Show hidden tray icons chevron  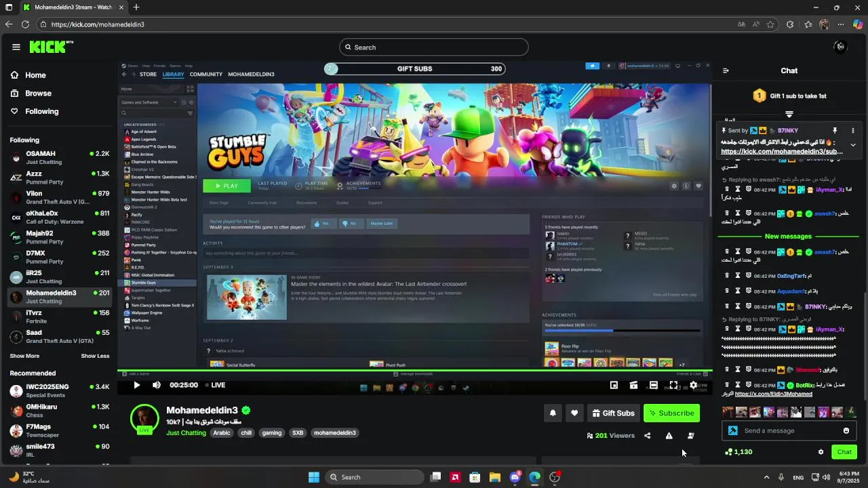point(766,477)
